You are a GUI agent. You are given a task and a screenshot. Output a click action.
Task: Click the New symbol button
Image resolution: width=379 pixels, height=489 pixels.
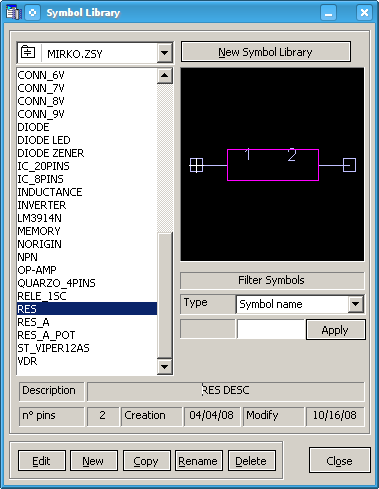click(x=93, y=461)
